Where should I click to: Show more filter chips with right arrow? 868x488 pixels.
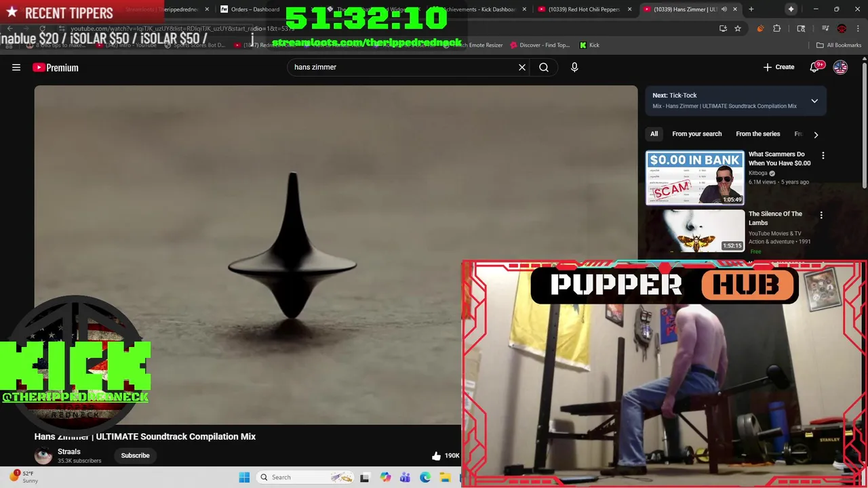816,134
